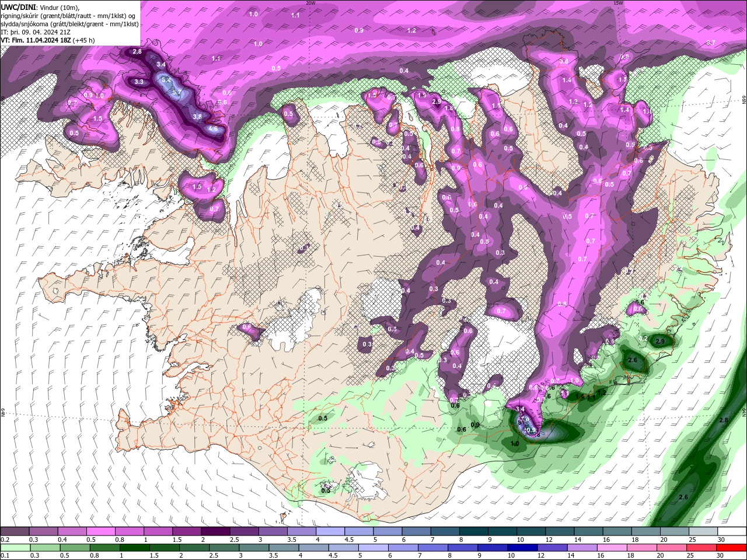
Task: Click the "(+45 h)" forecast offset text
Action: pos(84,40)
